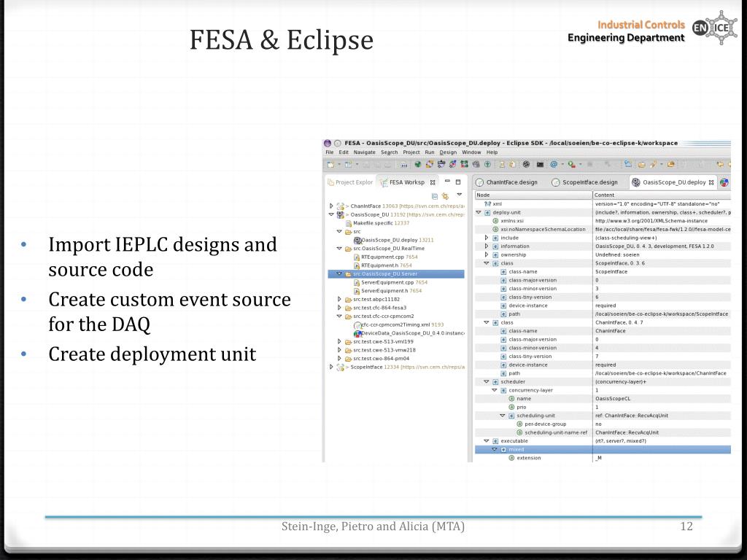
Task: Click the attribute icon beside prio
Action: [x=511, y=407]
